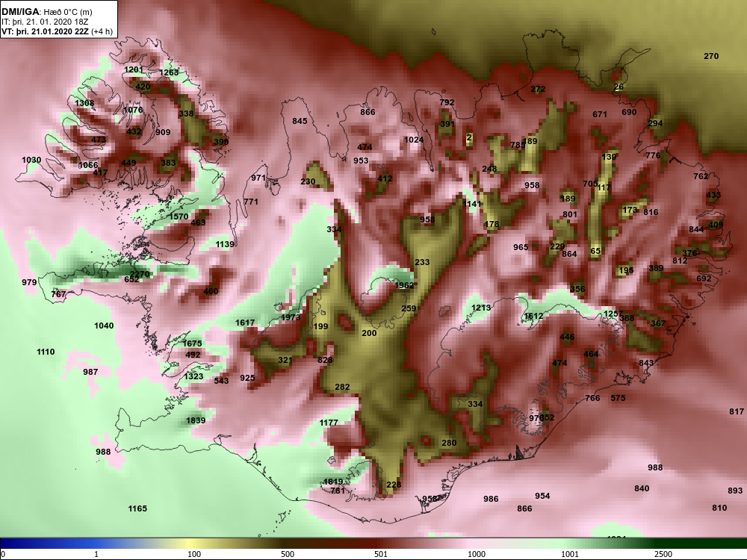
Task: Click the offshore value 1110
Action: [46, 352]
